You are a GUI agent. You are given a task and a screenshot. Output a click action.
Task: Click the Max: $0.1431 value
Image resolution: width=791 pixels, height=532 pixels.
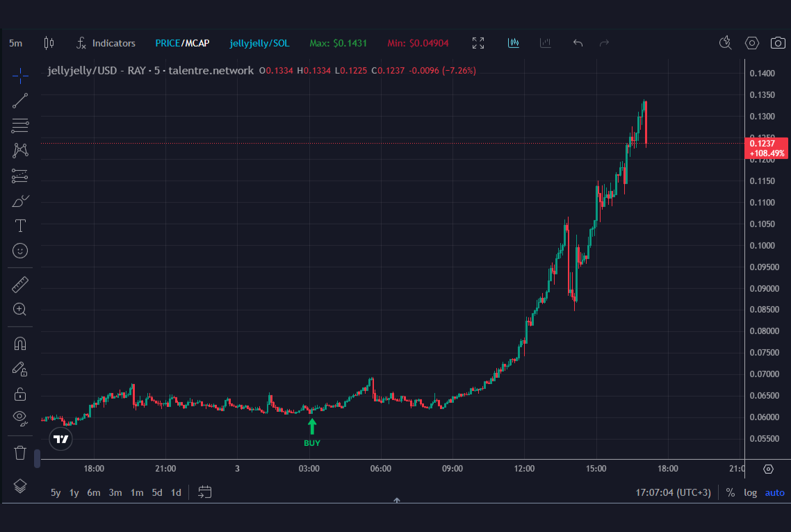(x=338, y=43)
